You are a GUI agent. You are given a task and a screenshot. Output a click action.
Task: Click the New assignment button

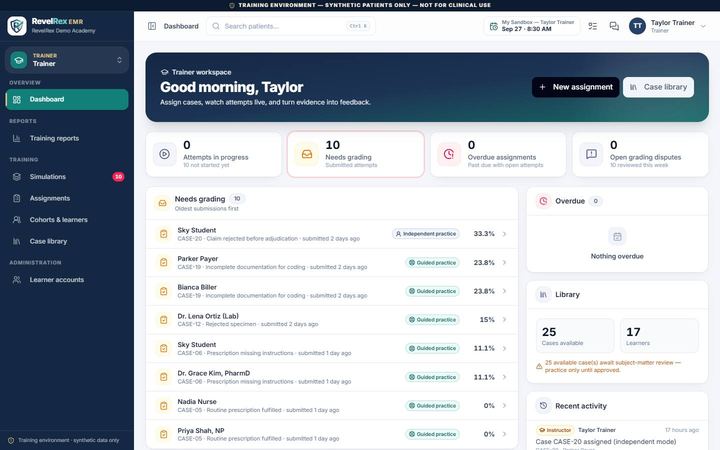click(x=575, y=87)
